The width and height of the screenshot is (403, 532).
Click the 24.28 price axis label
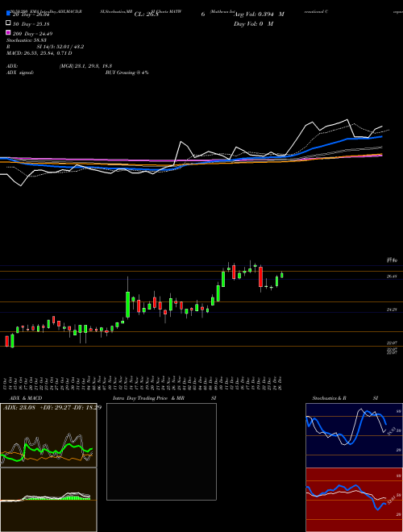point(392,310)
